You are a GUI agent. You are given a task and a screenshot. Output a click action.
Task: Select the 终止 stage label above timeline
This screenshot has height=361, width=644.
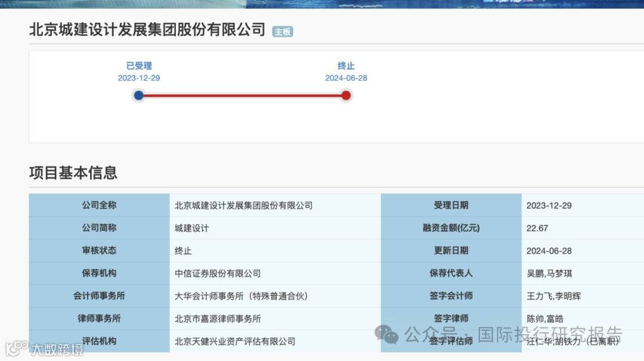[346, 66]
